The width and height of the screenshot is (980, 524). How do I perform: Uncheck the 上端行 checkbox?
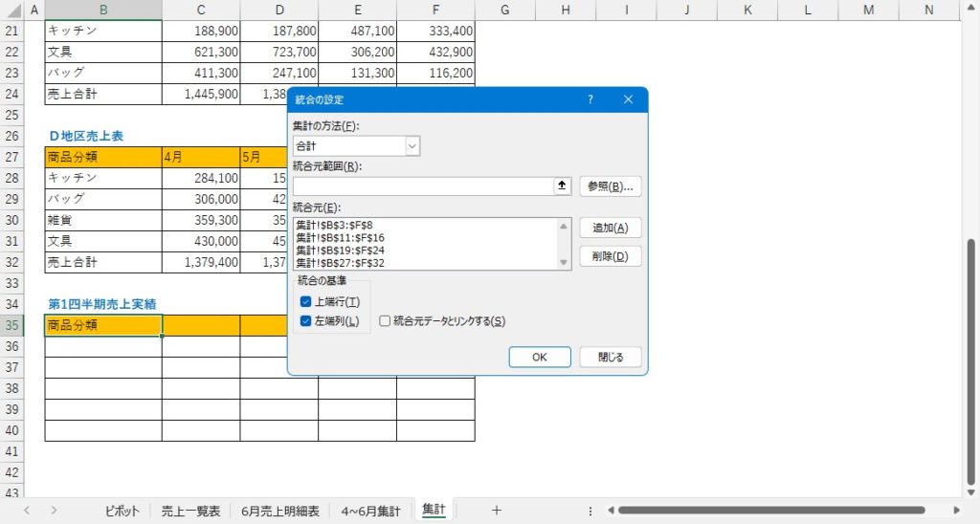tap(306, 302)
